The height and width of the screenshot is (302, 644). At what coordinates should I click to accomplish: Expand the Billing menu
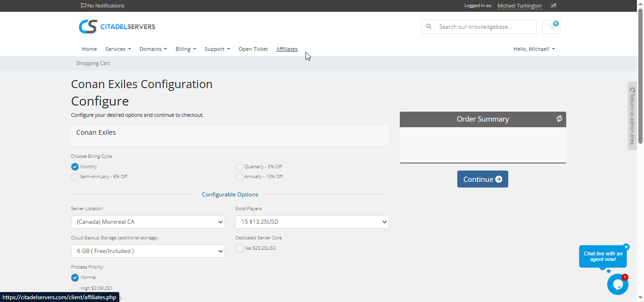185,49
